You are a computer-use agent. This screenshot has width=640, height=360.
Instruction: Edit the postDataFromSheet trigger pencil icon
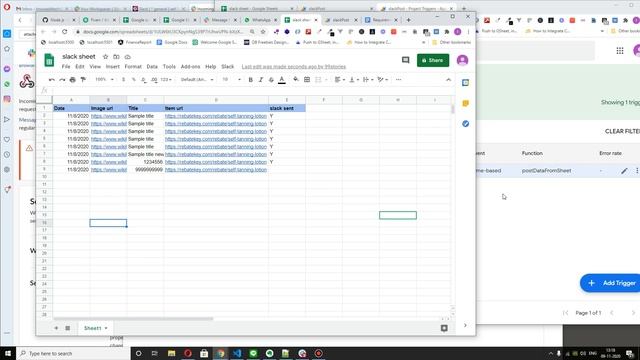tap(624, 171)
